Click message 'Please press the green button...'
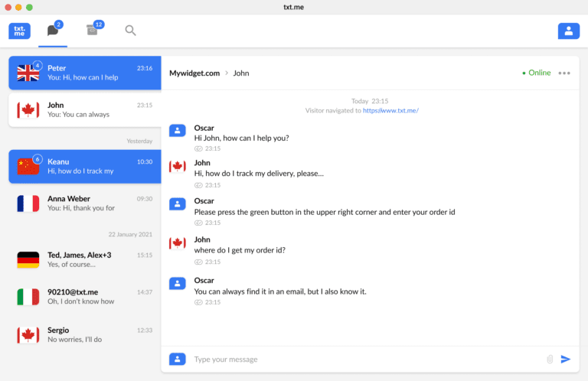The width and height of the screenshot is (588, 381). [x=325, y=212]
